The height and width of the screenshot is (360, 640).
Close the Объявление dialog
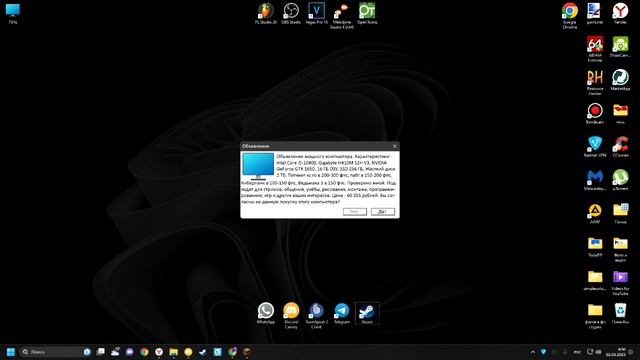394,146
